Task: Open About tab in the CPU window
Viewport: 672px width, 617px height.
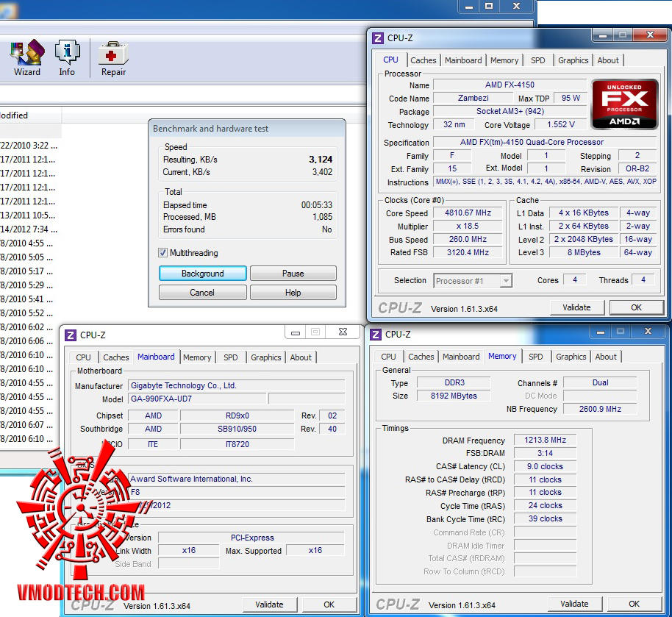Action: click(x=608, y=60)
